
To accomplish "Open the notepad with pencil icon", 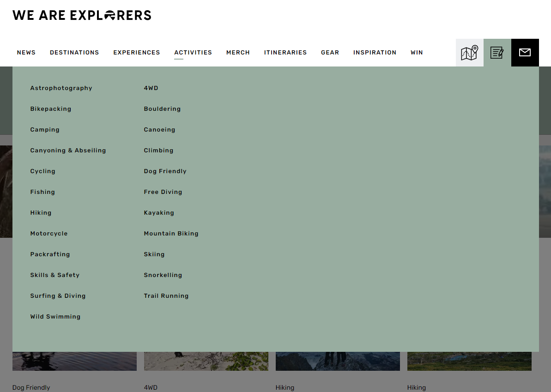I will coord(497,53).
